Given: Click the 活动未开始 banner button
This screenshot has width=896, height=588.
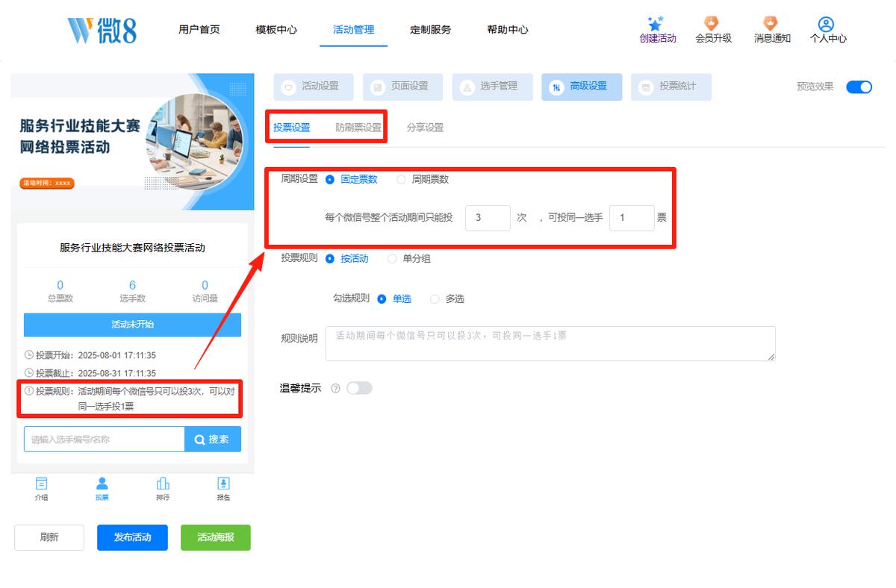Looking at the screenshot, I should click(x=132, y=325).
